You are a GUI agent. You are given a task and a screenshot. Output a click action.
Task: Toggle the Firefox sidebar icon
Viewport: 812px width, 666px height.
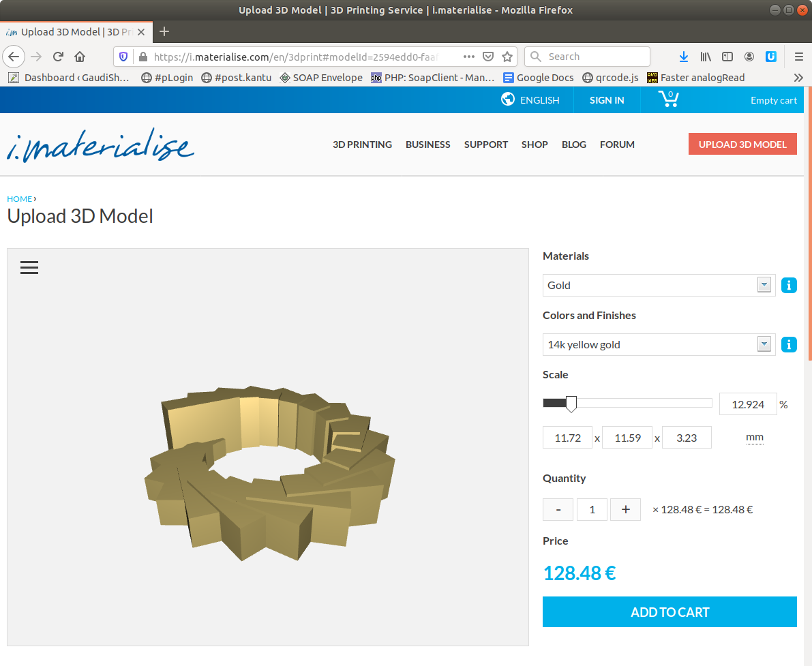[x=727, y=57]
